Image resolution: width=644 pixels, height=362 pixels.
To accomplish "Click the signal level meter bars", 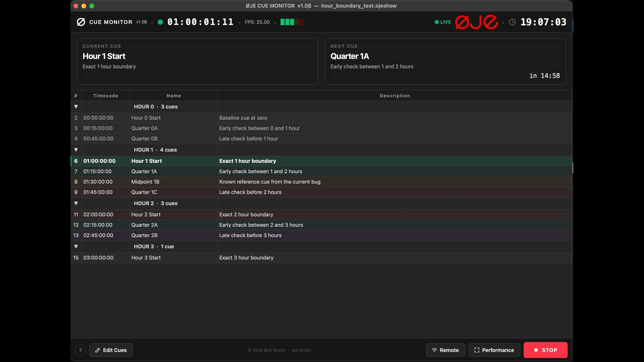I will pyautogui.click(x=292, y=22).
